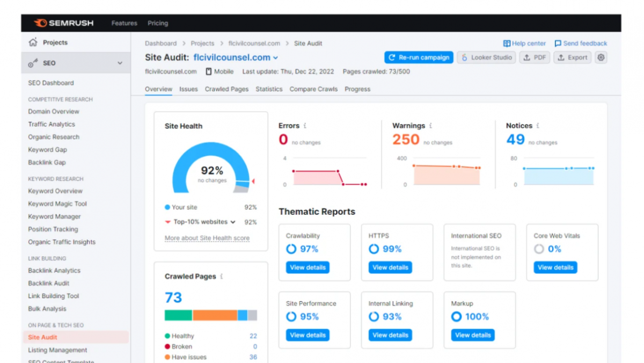Click the Help center book icon
Image resolution: width=644 pixels, height=363 pixels.
click(x=507, y=43)
